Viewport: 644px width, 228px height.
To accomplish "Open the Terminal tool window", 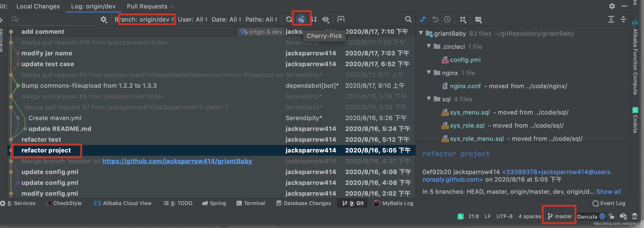I will (251, 203).
